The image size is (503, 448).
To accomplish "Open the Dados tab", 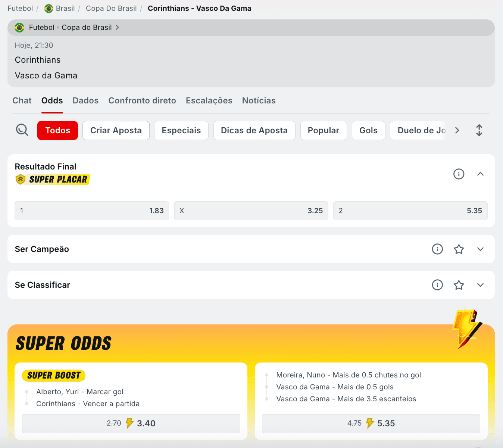I will (85, 100).
